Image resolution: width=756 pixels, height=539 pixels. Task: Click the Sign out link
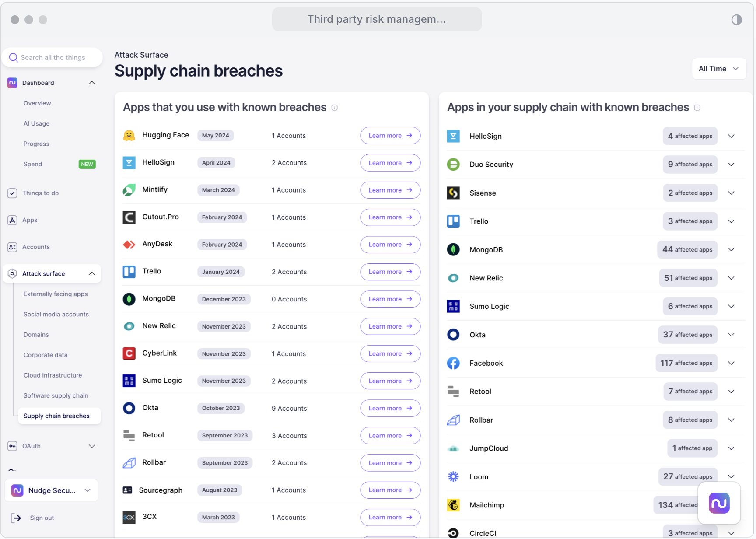(x=42, y=518)
